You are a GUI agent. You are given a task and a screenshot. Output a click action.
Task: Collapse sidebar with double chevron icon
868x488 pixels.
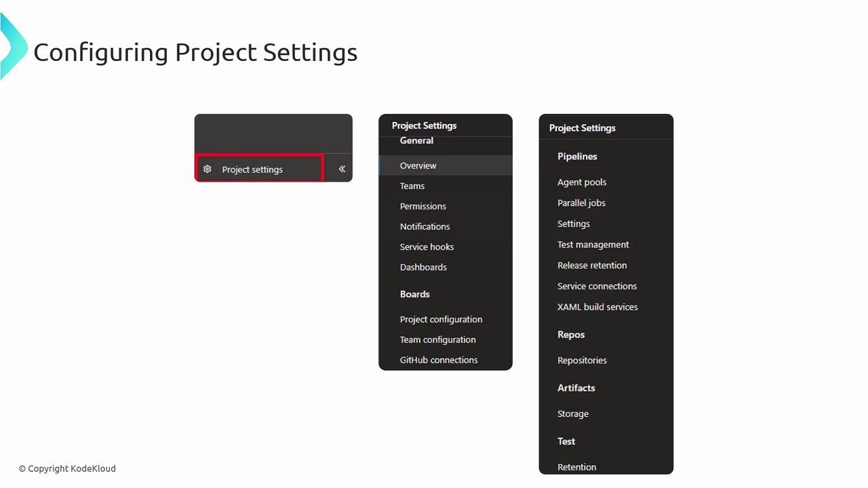pyautogui.click(x=342, y=169)
